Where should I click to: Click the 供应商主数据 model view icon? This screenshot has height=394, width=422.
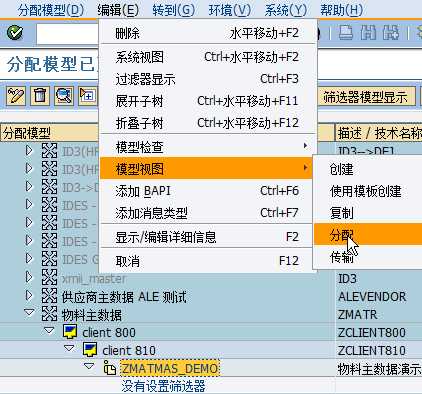click(x=49, y=296)
